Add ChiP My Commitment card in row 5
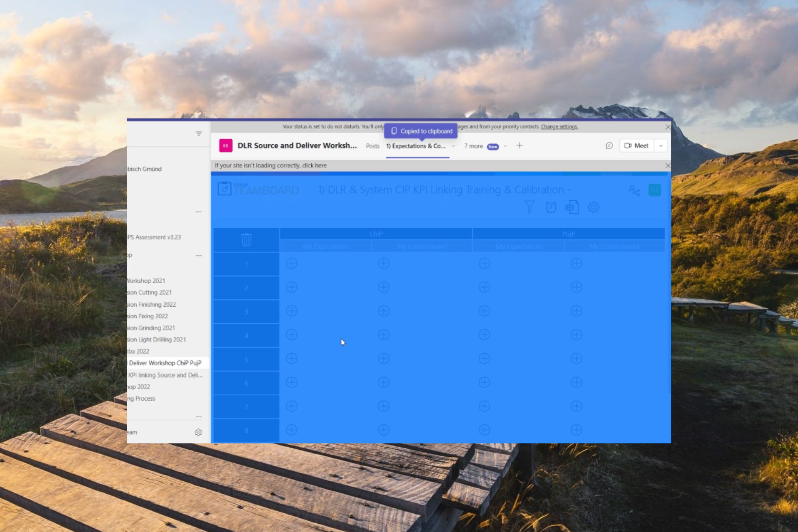The width and height of the screenshot is (798, 532). pos(384,358)
